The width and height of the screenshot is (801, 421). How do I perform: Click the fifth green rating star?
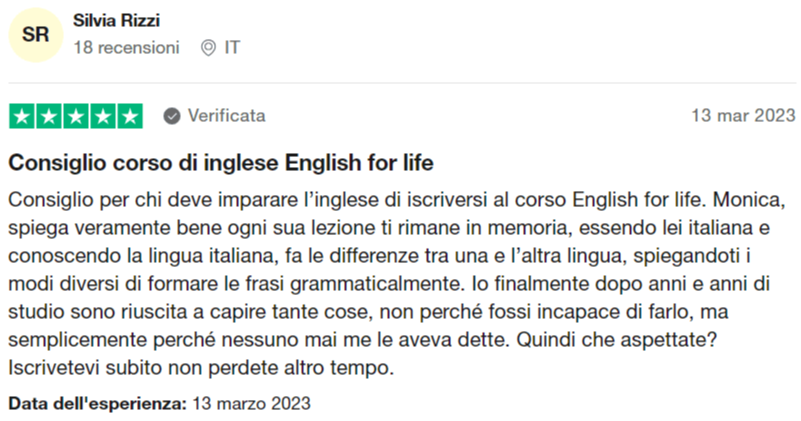[x=130, y=116]
